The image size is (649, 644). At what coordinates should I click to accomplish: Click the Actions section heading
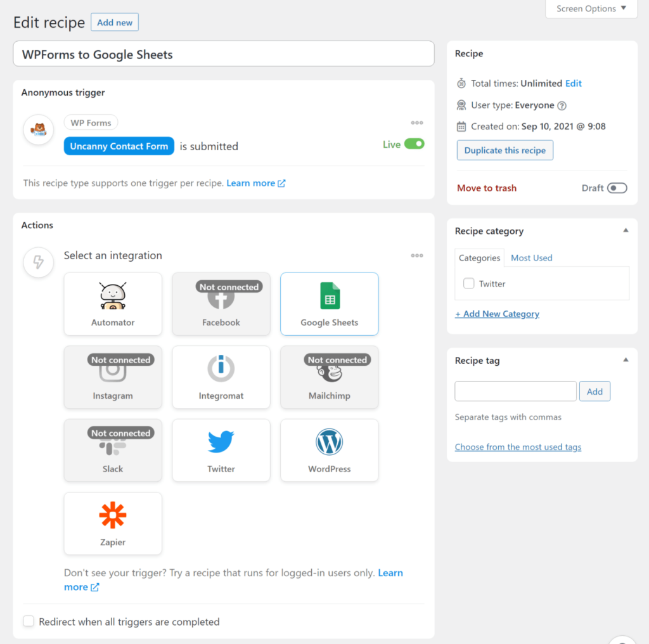coord(37,225)
